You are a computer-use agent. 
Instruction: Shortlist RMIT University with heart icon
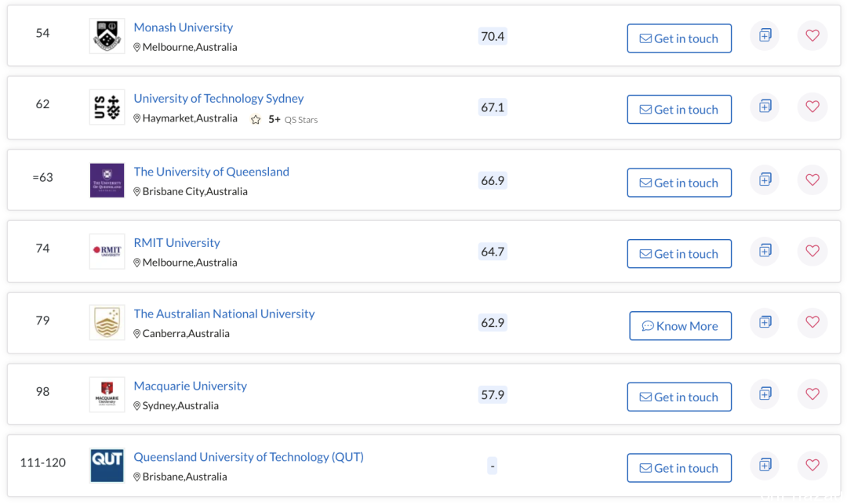pyautogui.click(x=812, y=251)
